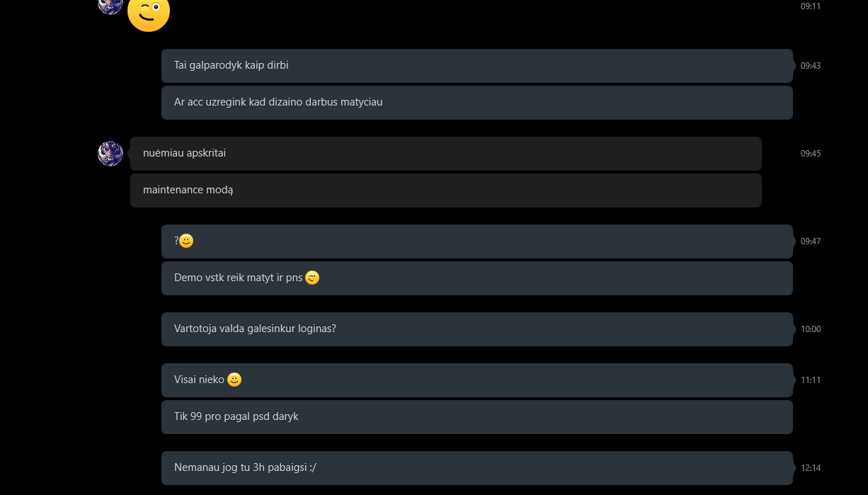The image size is (868, 495).
Task: Click message 'Vartotoja valda galesinkur loginas?'
Action: tap(477, 329)
